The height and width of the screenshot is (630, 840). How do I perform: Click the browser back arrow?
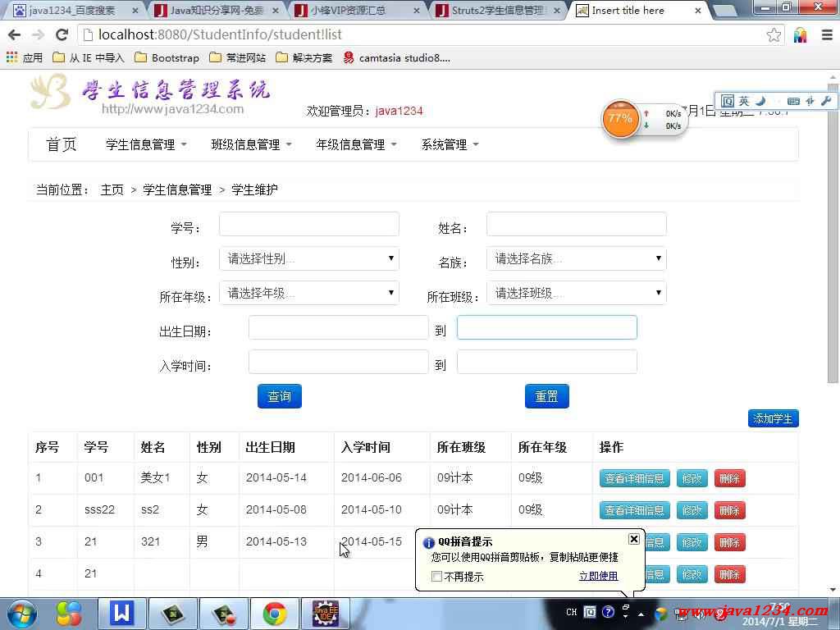15,34
